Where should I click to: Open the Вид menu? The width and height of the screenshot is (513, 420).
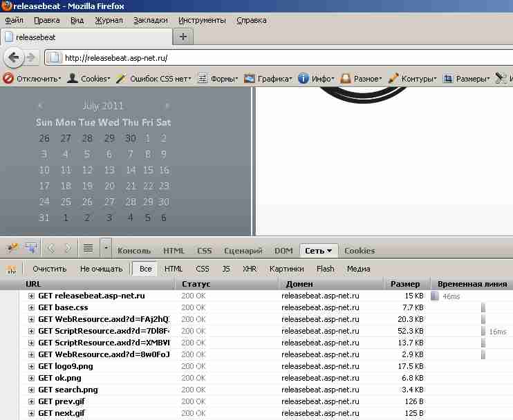(77, 20)
